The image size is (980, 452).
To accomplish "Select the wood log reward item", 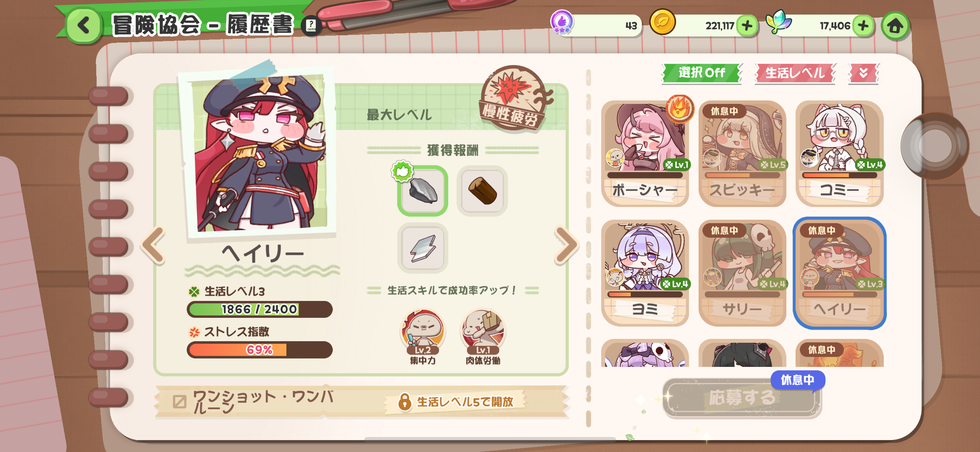I will pos(482,191).
